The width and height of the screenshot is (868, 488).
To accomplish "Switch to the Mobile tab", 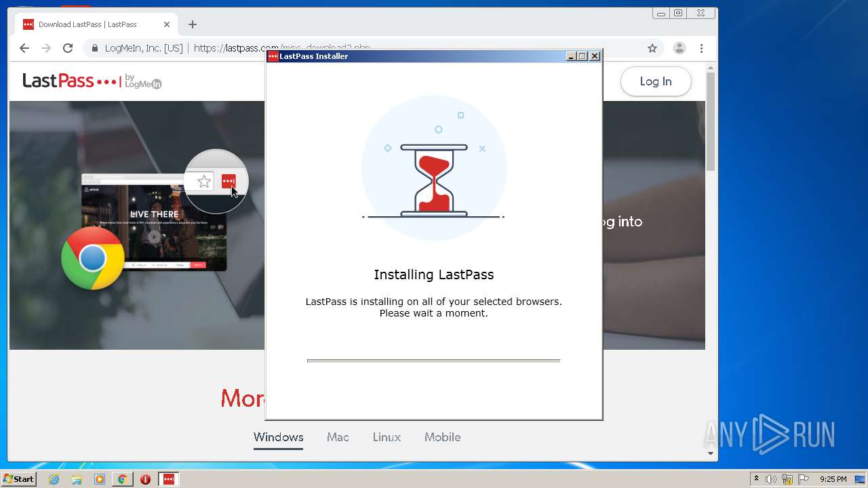I will click(x=443, y=437).
